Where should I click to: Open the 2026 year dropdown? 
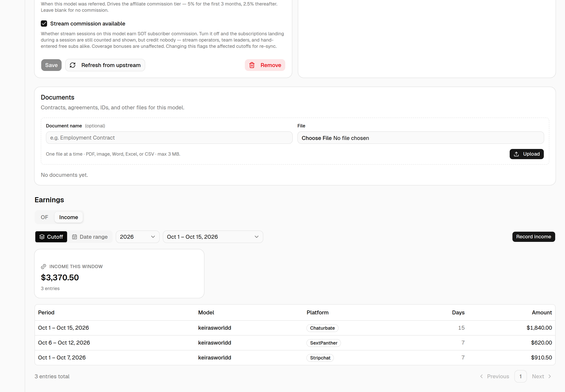[138, 237]
